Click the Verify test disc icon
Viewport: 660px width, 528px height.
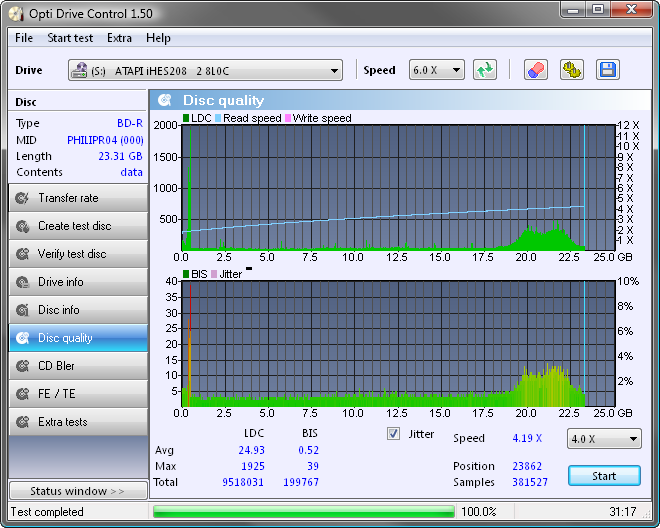pos(22,254)
